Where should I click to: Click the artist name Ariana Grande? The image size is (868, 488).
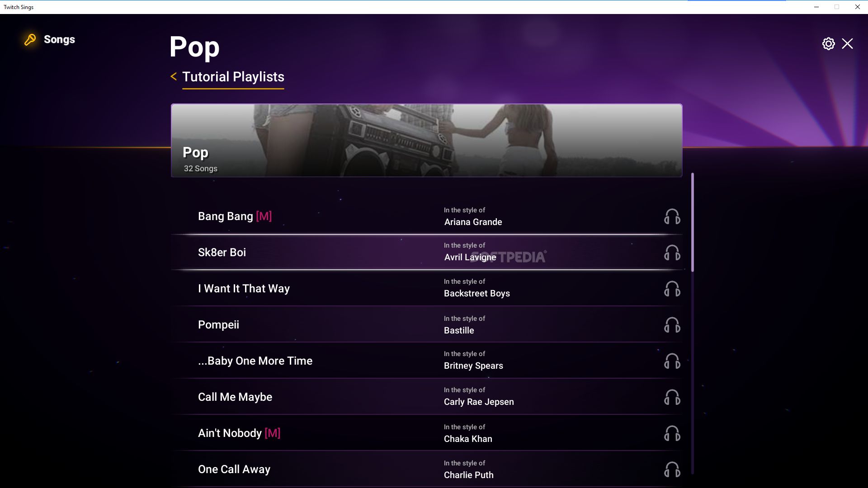(x=473, y=222)
